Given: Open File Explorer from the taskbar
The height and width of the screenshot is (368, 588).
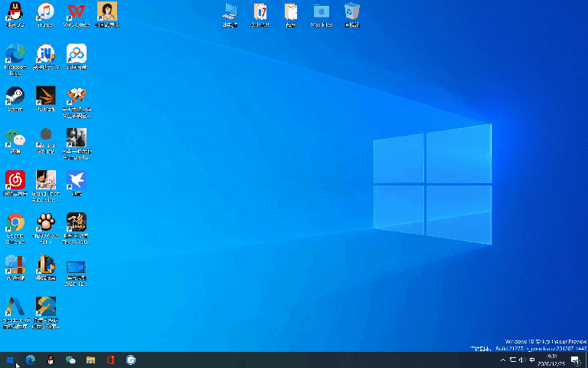Looking at the screenshot, I should (90, 360).
